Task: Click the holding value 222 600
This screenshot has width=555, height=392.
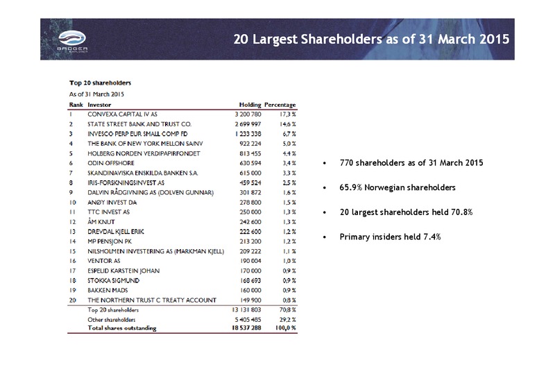Action: click(x=250, y=232)
